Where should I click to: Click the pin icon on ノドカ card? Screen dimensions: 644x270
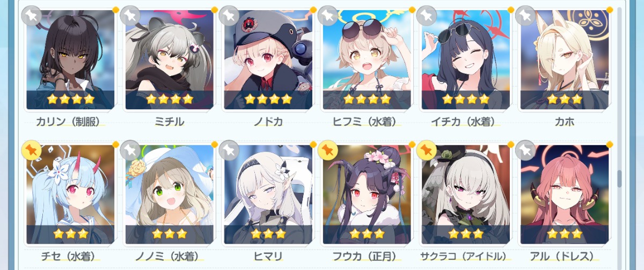[229, 16]
